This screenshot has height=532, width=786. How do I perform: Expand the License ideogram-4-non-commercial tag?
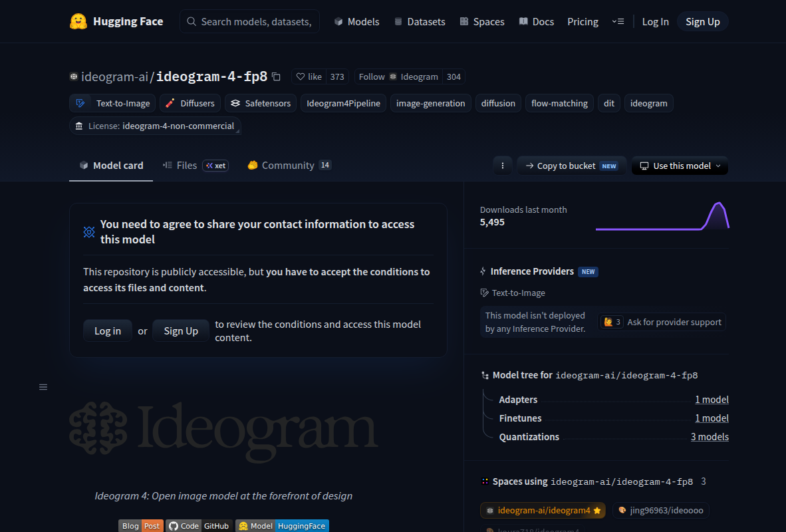coord(155,126)
